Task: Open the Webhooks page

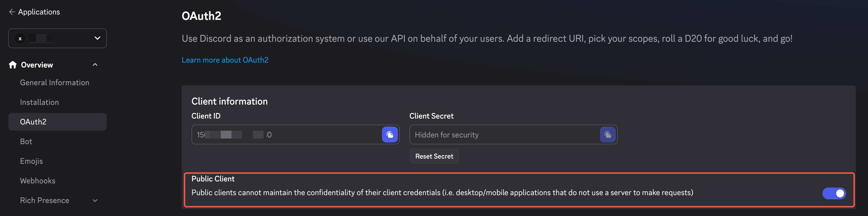Action: pos(37,181)
